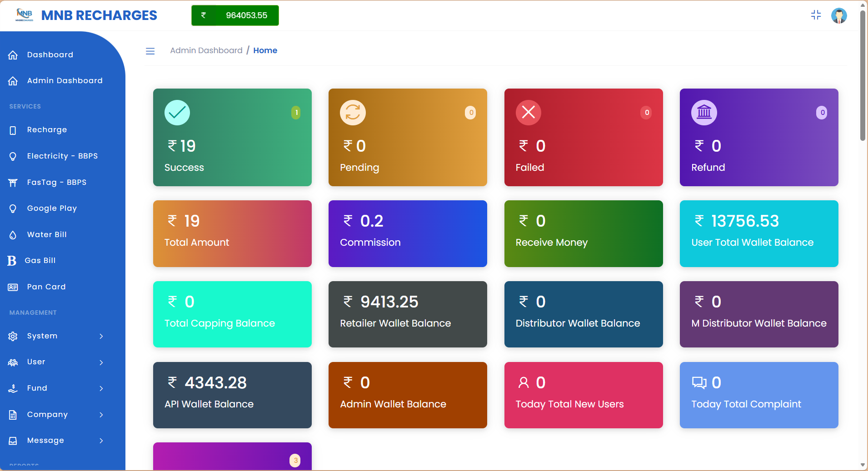Click the green 964053.55 balance button
868x471 pixels.
click(235, 15)
